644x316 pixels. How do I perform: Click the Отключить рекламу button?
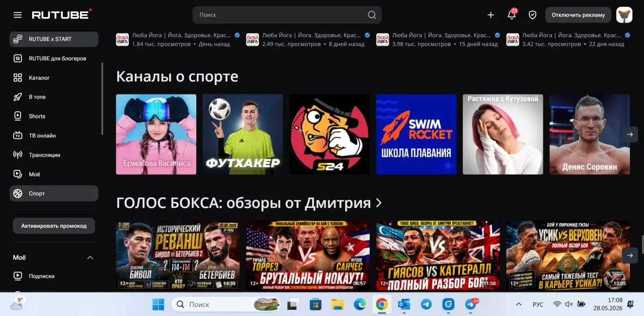[578, 15]
